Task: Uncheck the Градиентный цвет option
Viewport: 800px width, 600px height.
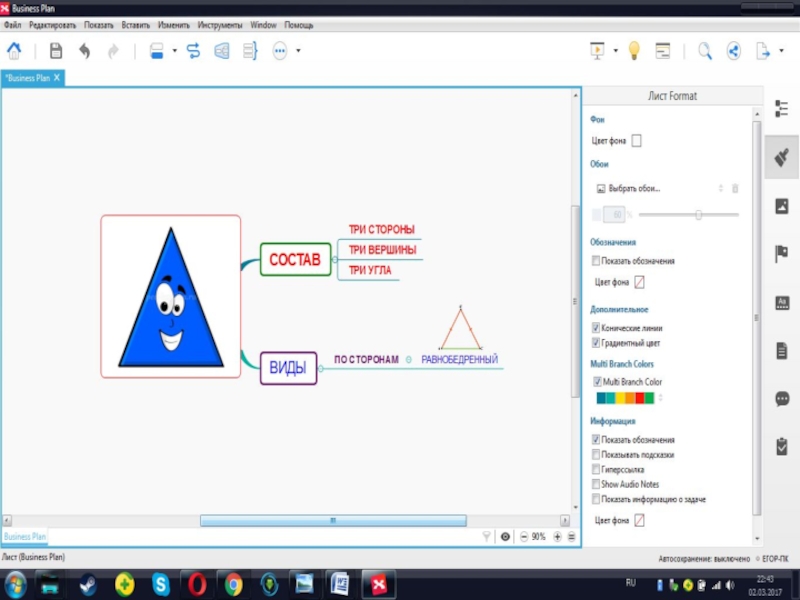Action: [596, 343]
